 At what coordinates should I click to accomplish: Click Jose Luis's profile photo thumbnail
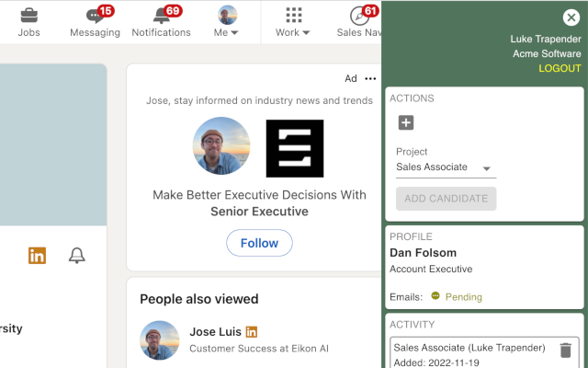tap(159, 339)
